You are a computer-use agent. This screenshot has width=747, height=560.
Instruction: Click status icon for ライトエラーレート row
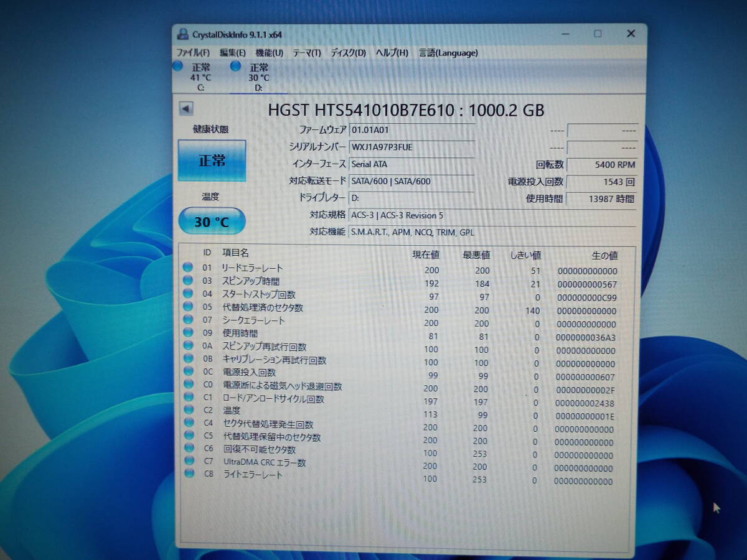tap(190, 474)
